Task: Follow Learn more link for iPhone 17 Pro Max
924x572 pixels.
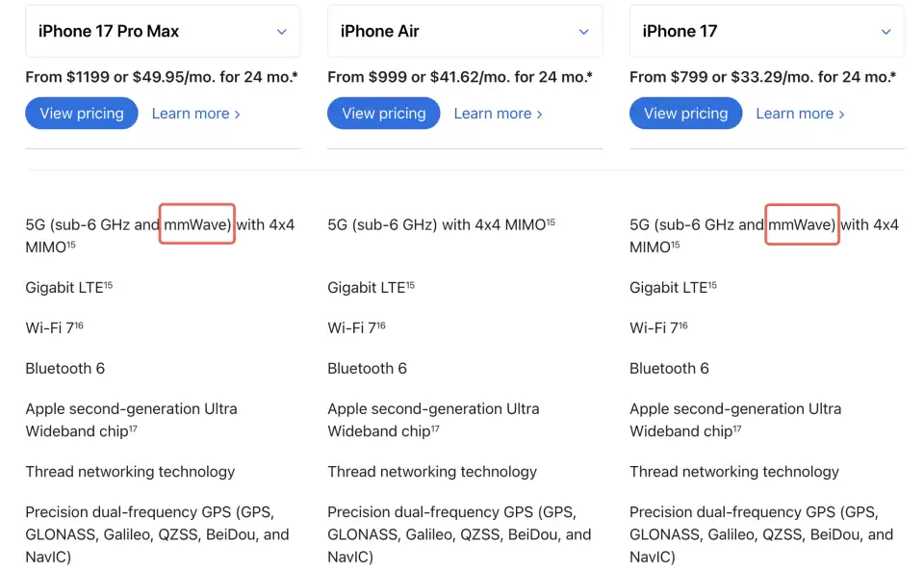Action: pos(195,114)
